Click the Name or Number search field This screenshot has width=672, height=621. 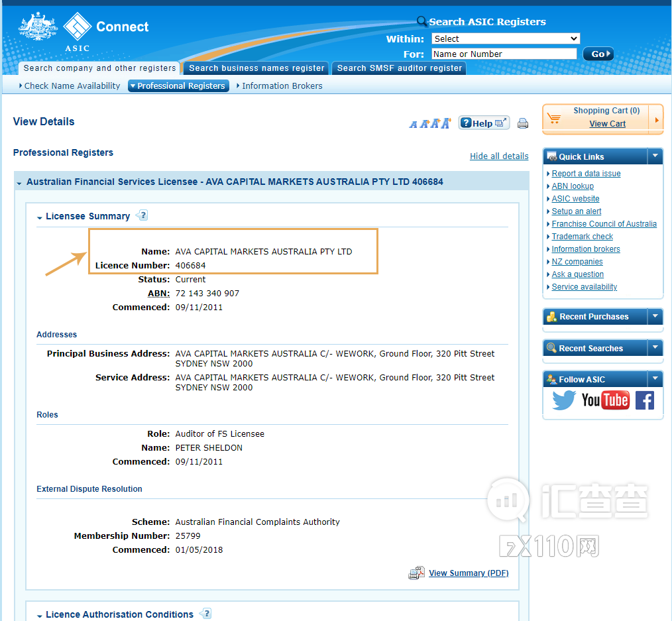tap(504, 54)
